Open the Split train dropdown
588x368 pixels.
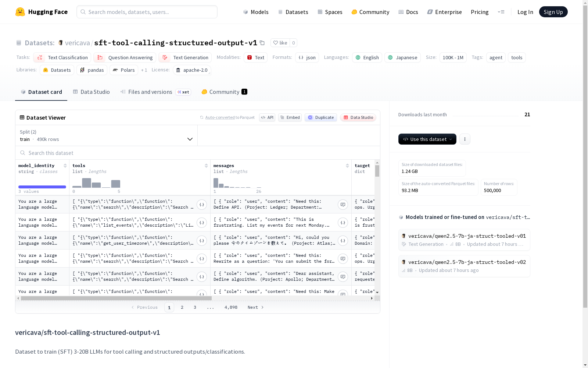click(106, 135)
